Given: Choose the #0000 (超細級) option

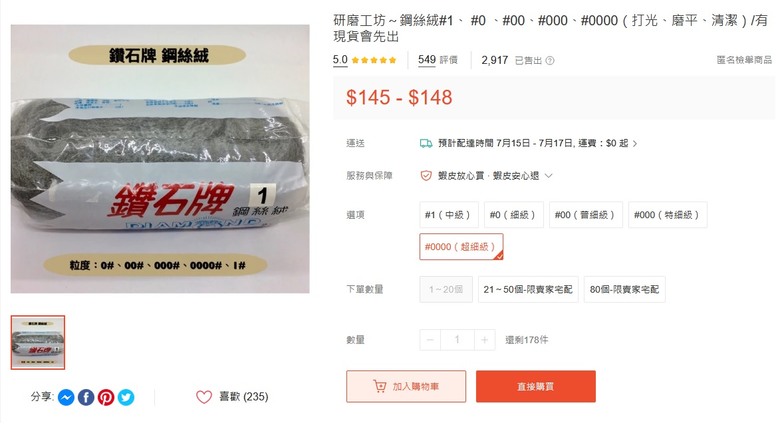Looking at the screenshot, I should [x=461, y=247].
